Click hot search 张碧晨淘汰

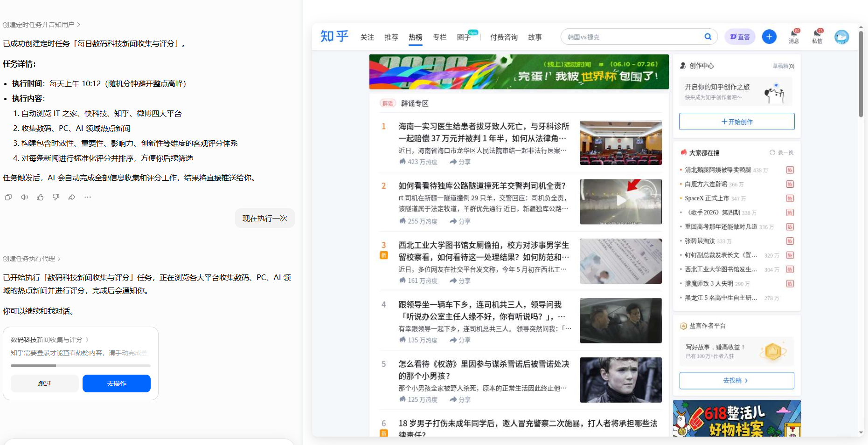coord(700,241)
